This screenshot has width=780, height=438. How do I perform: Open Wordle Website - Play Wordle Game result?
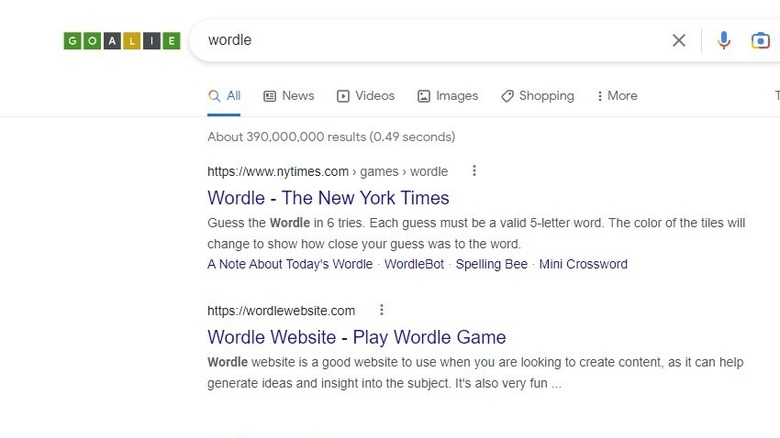(x=356, y=337)
